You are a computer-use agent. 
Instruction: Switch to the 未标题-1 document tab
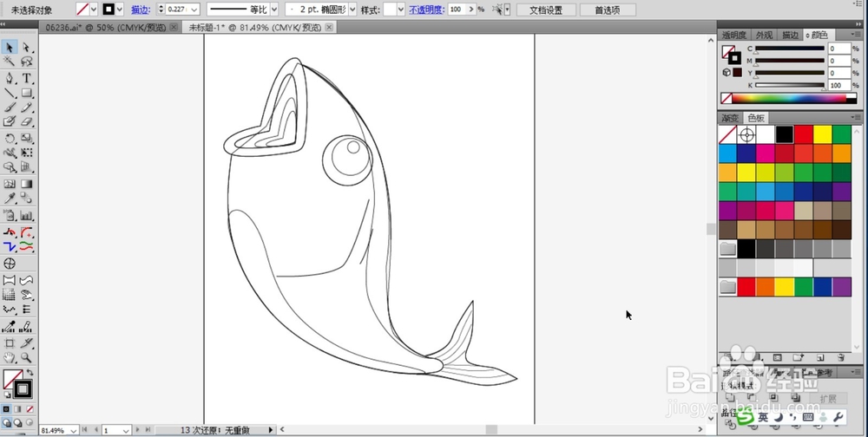pyautogui.click(x=260, y=27)
